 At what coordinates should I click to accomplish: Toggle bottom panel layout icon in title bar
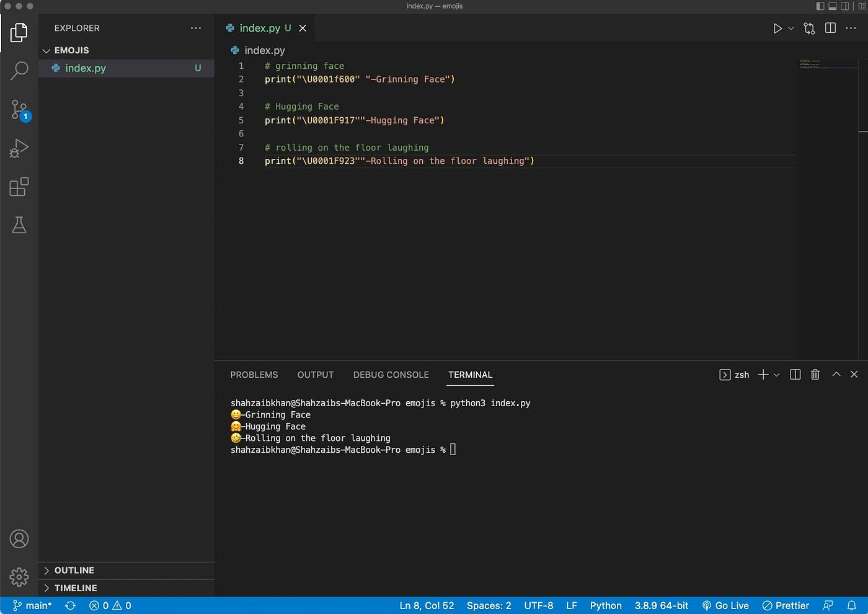click(833, 6)
